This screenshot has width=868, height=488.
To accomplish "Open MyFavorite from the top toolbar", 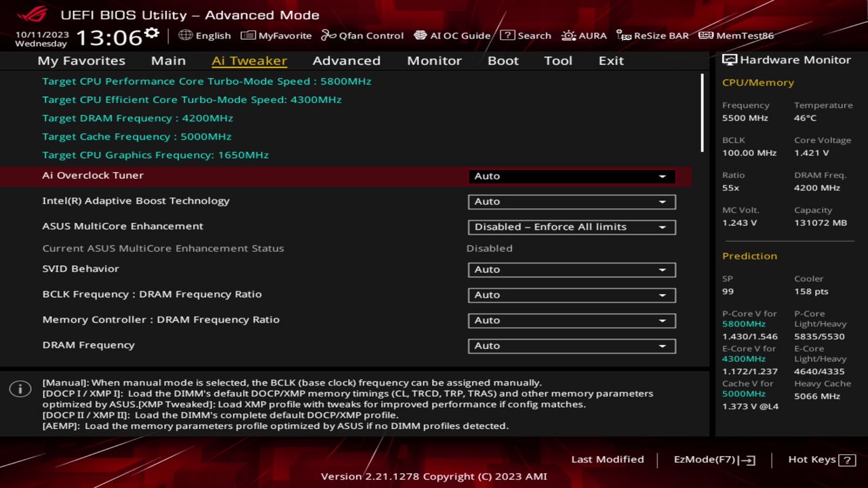I will pos(276,35).
